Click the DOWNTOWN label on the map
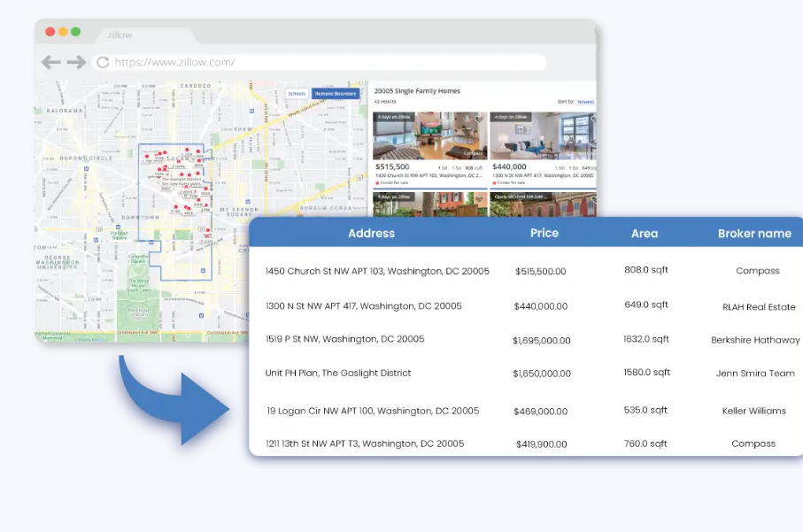Screen dimensions: 803x532 point(140,218)
